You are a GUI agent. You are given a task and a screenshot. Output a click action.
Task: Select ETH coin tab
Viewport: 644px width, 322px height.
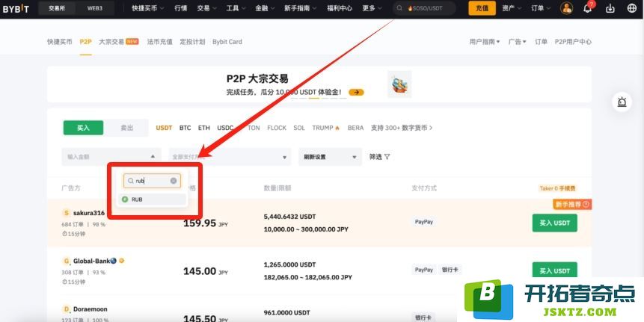(x=204, y=128)
